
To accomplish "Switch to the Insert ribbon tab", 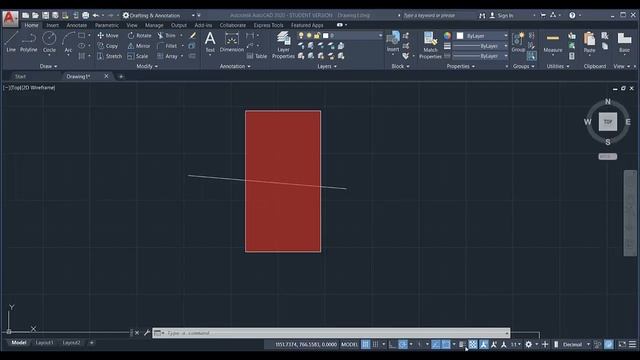I will 52,25.
